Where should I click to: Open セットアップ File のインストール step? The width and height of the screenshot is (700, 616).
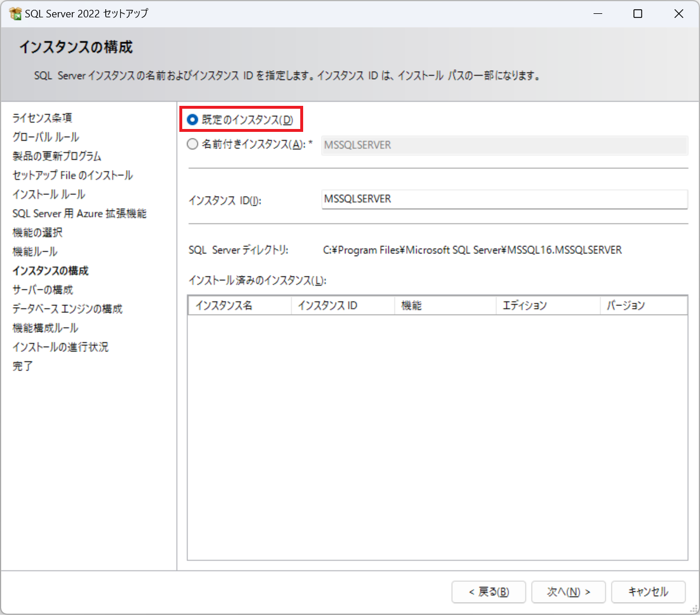coord(73,175)
